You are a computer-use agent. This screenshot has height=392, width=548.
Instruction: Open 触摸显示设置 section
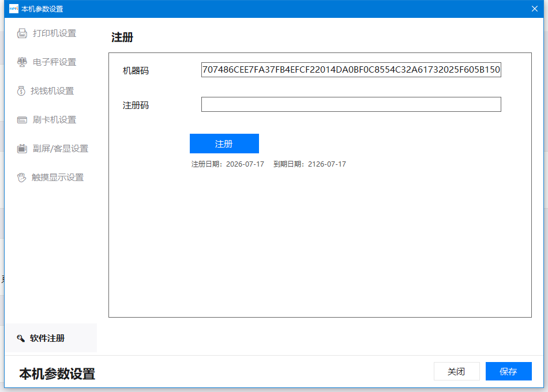(x=51, y=178)
